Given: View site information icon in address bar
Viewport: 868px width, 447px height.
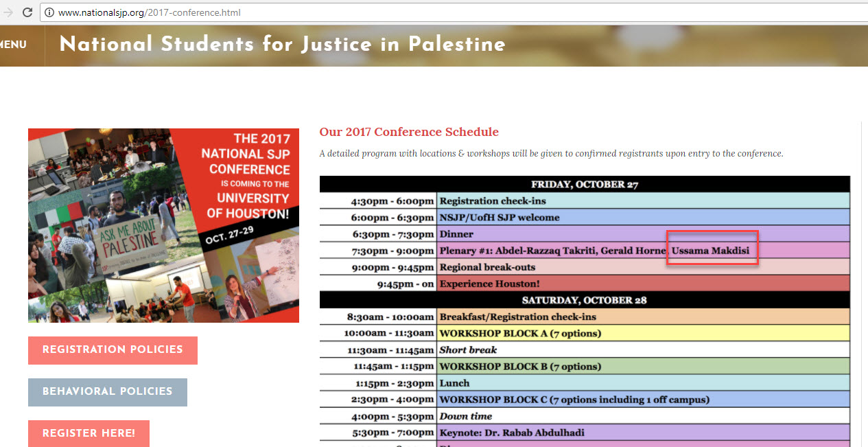Looking at the screenshot, I should click(49, 12).
